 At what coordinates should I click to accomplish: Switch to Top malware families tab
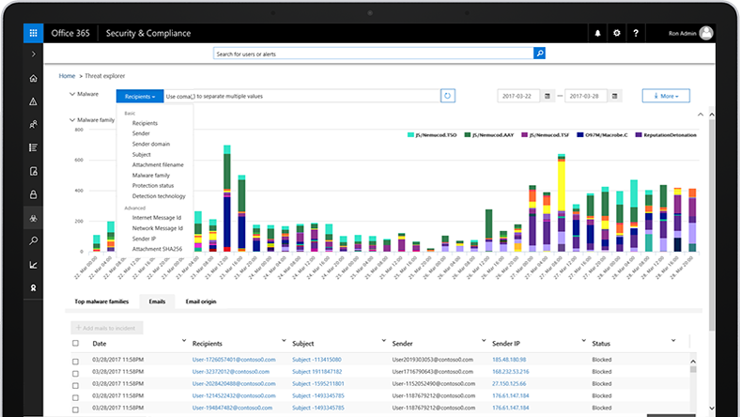point(101,301)
